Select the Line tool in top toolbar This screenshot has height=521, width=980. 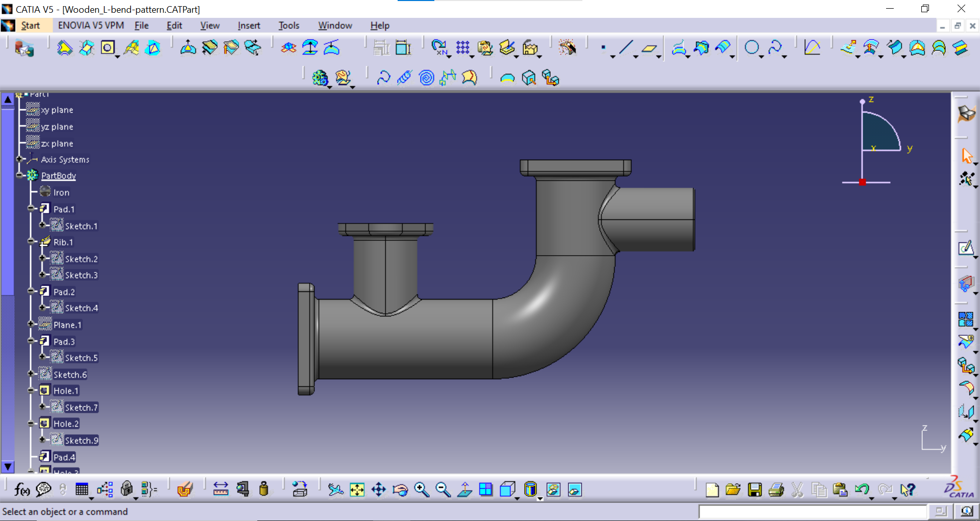626,48
